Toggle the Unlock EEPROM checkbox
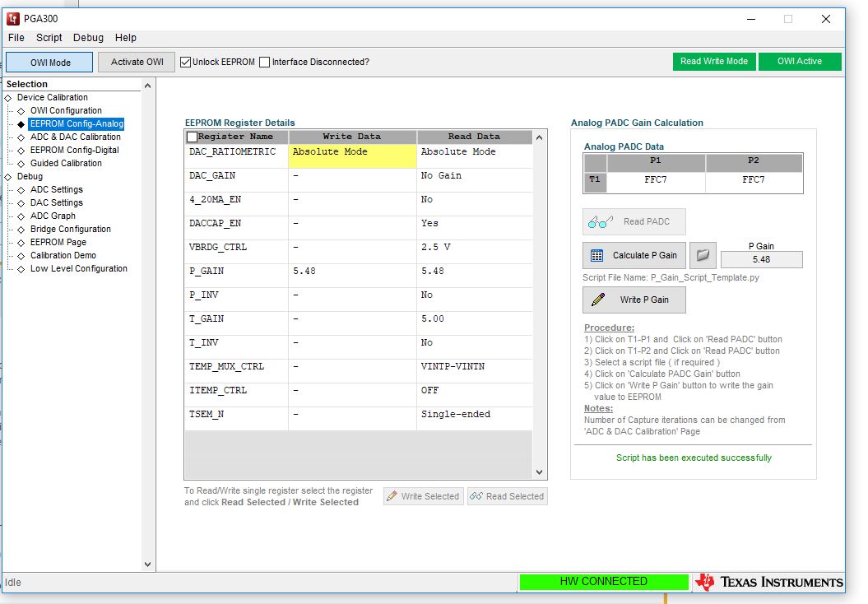868x604 pixels. 185,62
